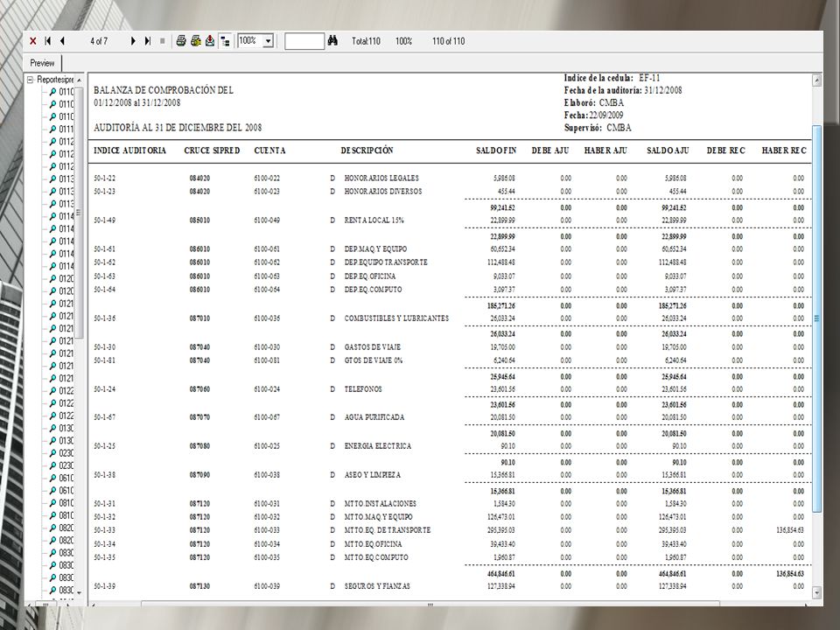
Task: Open the 100% zoom dropdown
Action: pos(269,41)
